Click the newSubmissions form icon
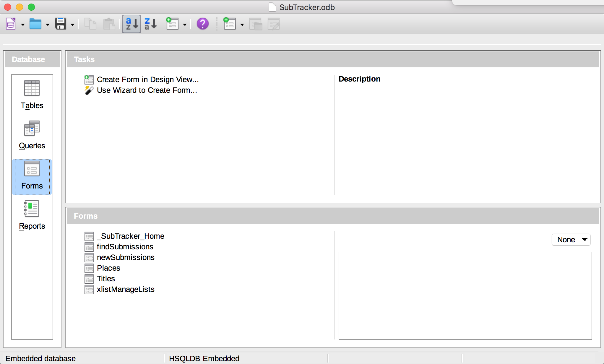The image size is (604, 364). (89, 258)
